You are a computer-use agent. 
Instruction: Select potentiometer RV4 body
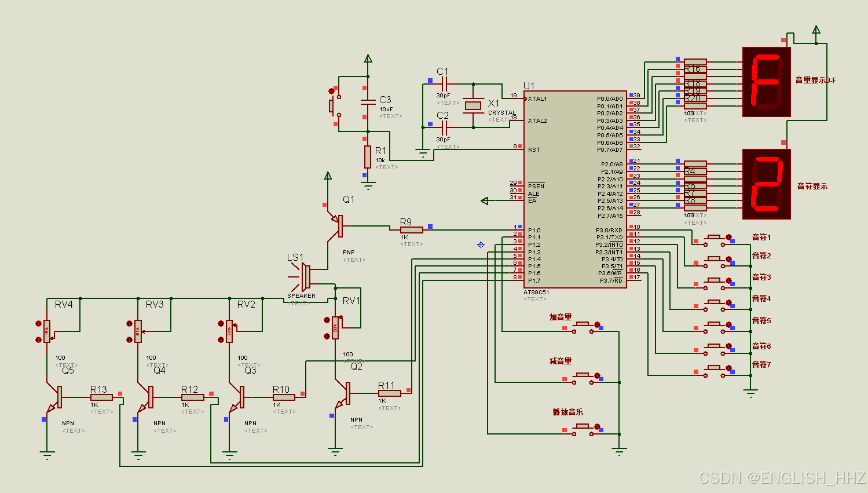point(47,331)
